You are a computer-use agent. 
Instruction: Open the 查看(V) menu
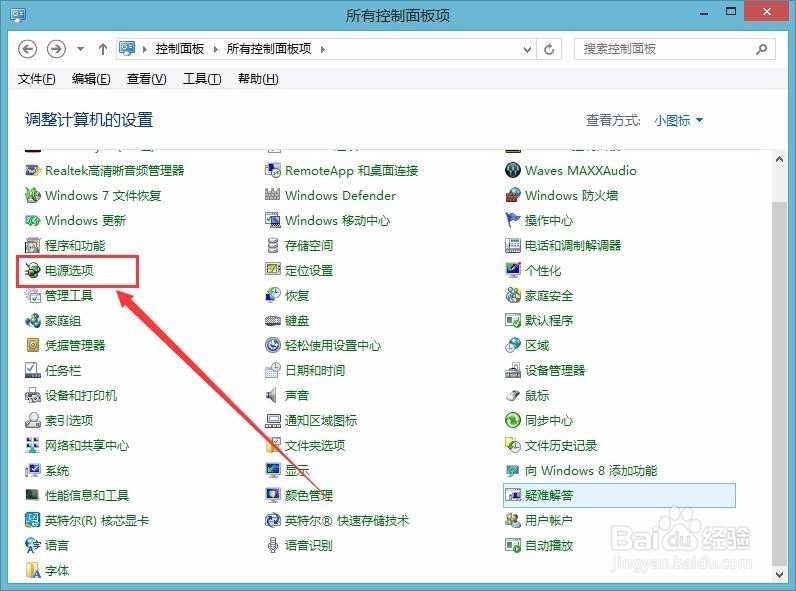(x=147, y=79)
